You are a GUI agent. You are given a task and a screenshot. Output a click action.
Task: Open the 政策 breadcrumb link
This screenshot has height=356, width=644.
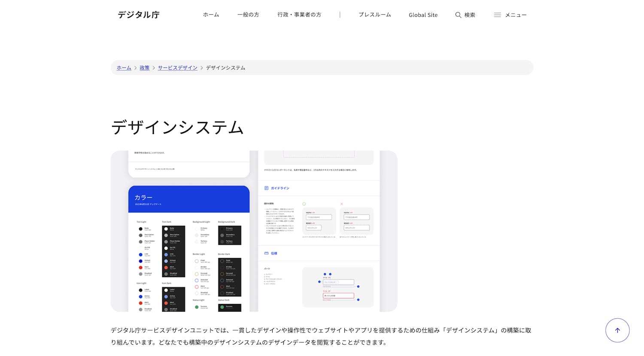point(144,68)
